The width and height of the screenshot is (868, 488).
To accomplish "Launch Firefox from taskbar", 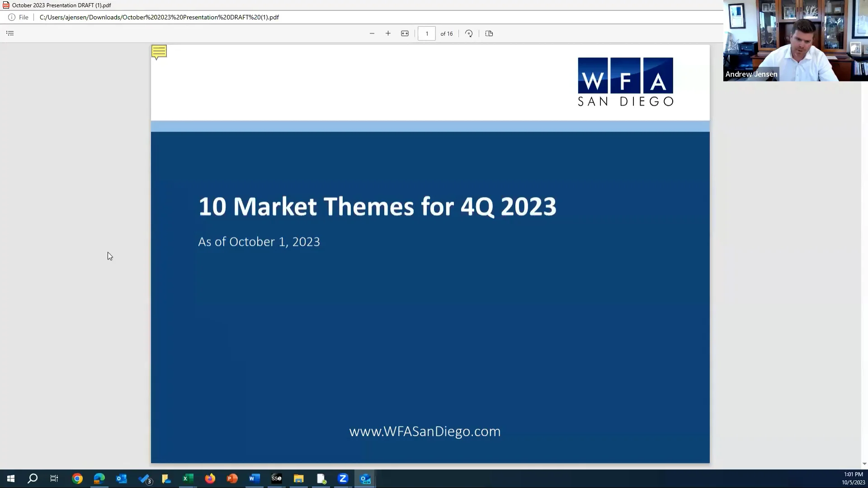I will (210, 479).
